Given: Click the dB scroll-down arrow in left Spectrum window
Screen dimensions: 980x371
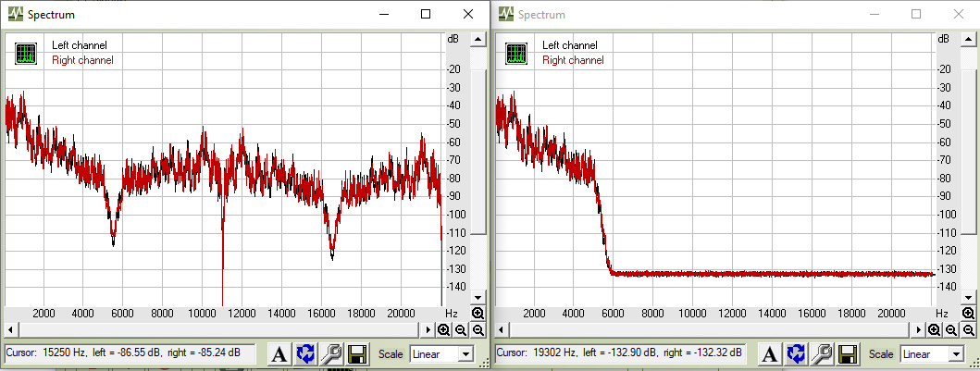Looking at the screenshot, I should pos(478,298).
